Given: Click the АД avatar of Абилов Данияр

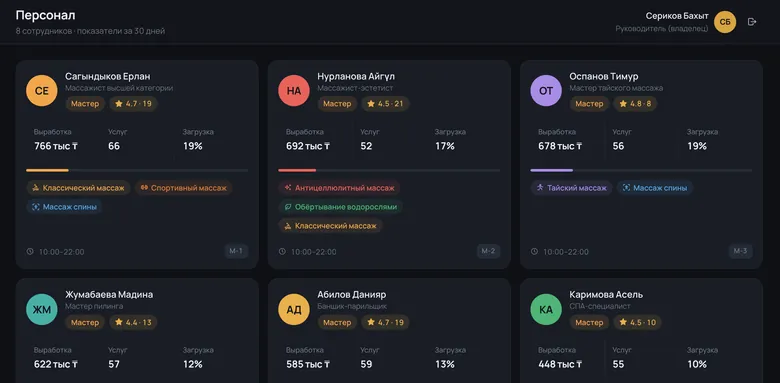Looking at the screenshot, I should click(x=294, y=309).
